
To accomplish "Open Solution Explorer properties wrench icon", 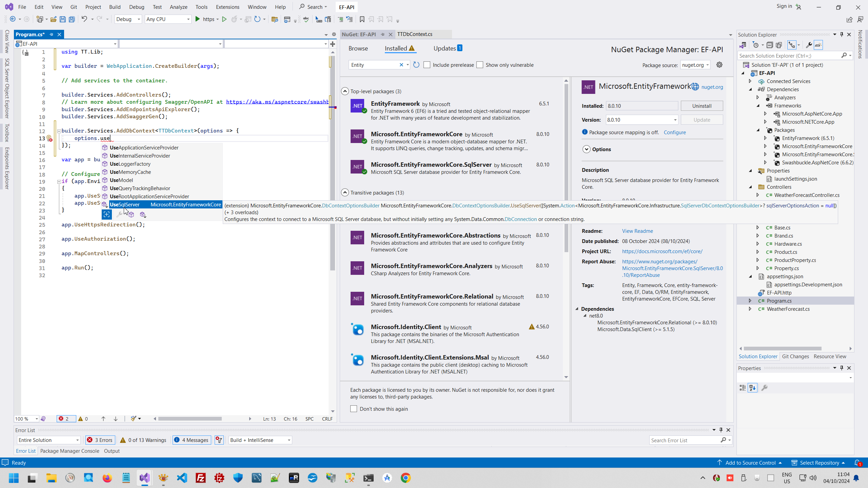I will point(809,45).
